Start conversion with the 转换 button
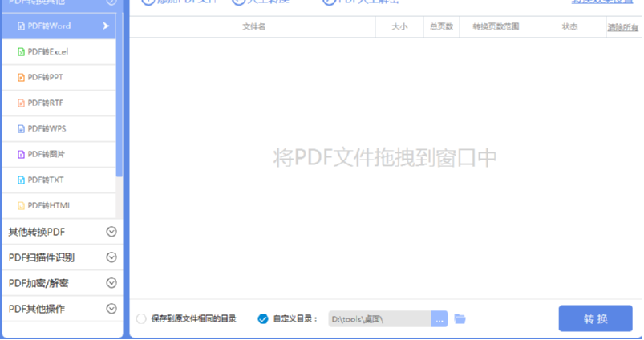 [x=596, y=318]
